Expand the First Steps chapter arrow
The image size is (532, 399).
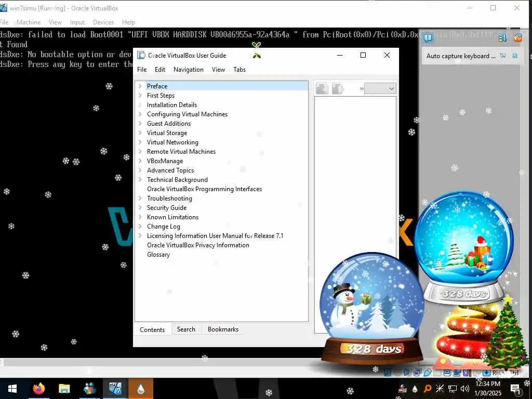click(140, 96)
